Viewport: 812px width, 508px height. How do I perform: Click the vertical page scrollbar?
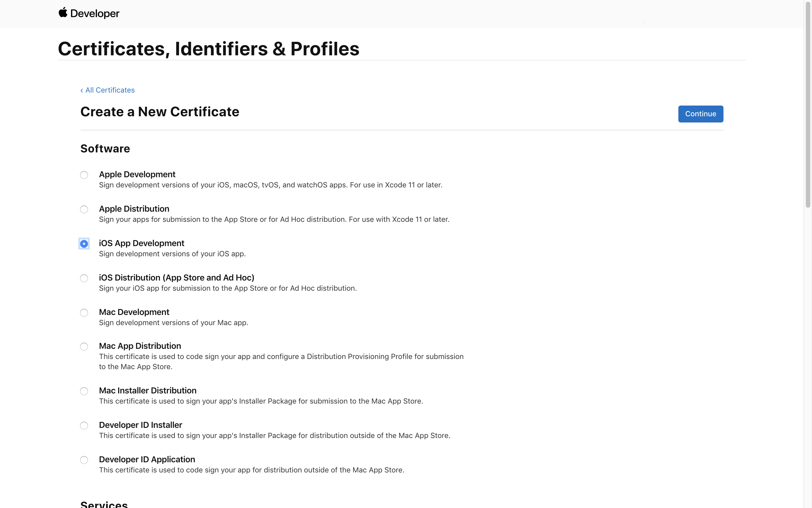click(808, 104)
